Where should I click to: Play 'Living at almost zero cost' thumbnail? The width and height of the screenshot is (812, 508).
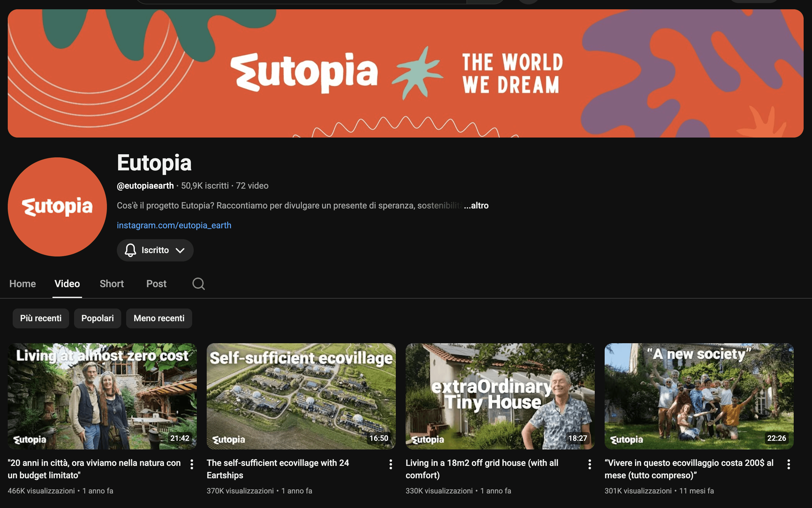[x=102, y=396]
